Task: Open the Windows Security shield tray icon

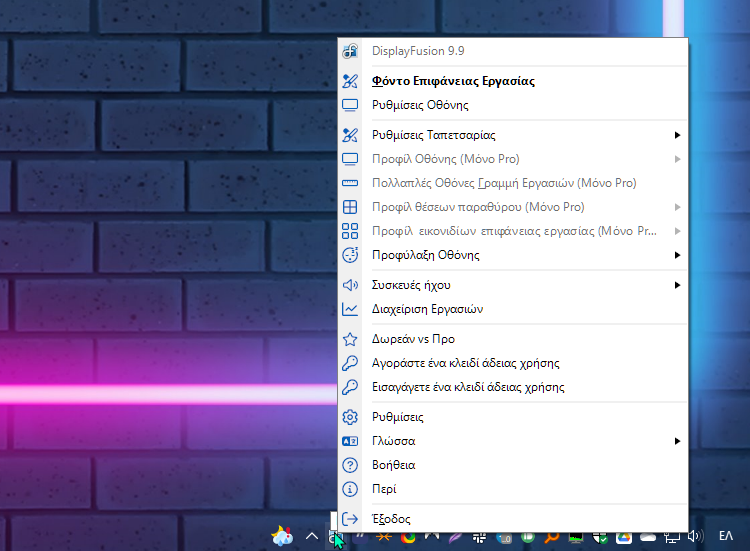Action: tap(600, 539)
